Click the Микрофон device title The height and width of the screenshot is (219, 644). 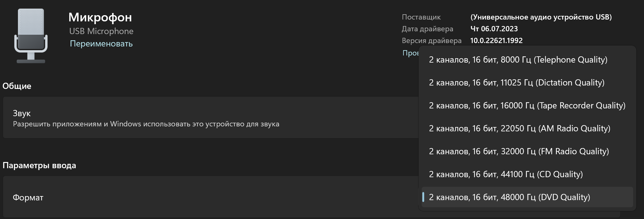click(x=100, y=17)
